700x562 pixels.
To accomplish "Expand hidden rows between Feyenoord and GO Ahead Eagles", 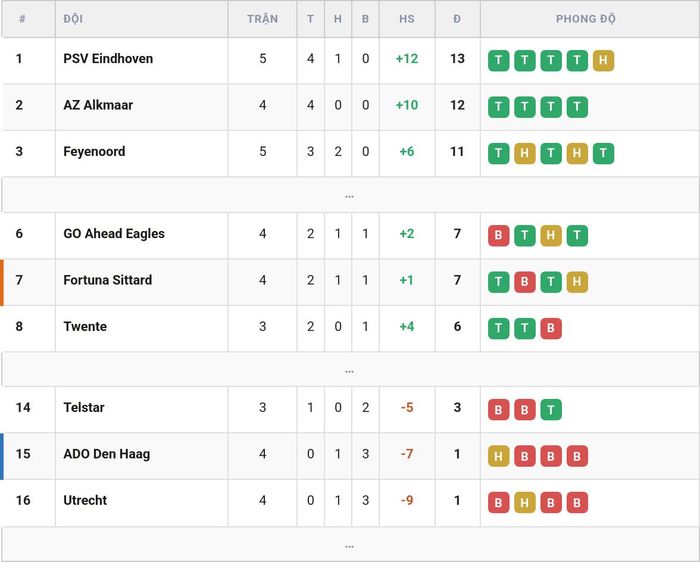I will pos(350,195).
